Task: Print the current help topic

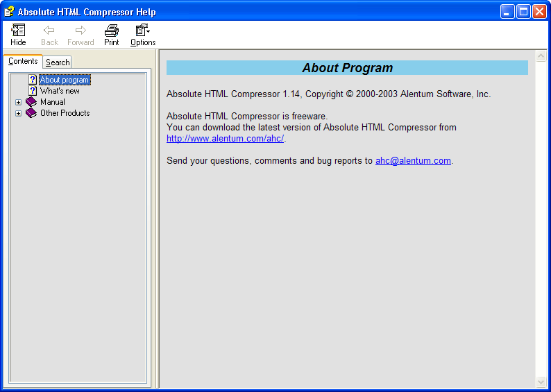Action: point(112,35)
